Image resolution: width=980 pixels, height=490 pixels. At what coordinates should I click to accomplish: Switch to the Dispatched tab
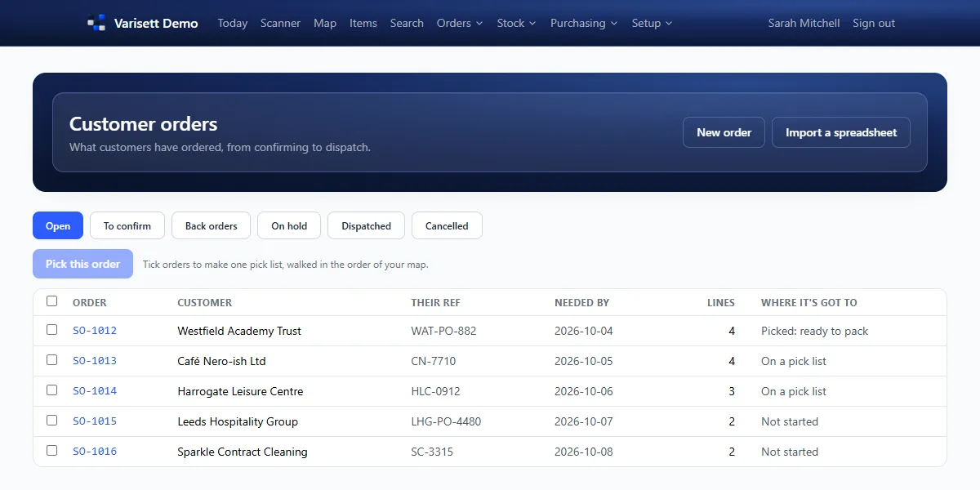click(366, 225)
